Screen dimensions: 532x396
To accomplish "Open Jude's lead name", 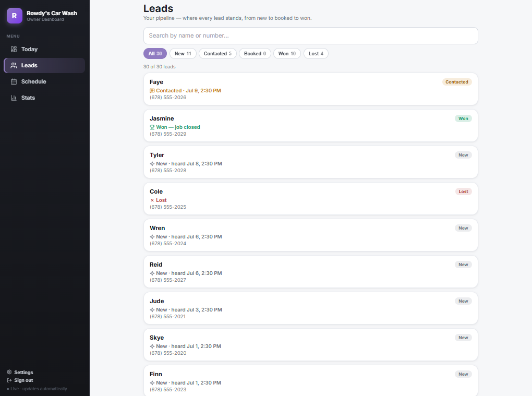I will [157, 302].
